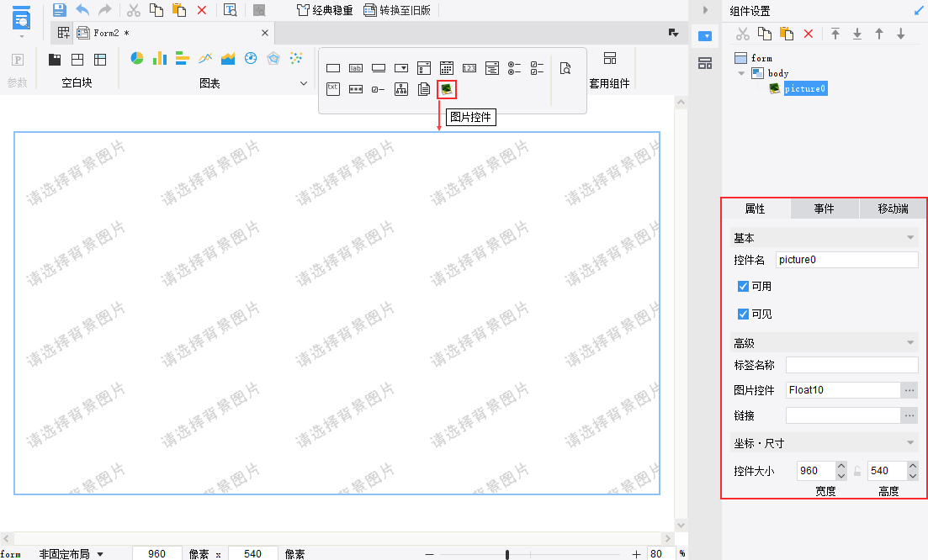Screen dimensions: 928x560
Task: Open the widget library sidebar icon below settings
Action: (x=705, y=63)
